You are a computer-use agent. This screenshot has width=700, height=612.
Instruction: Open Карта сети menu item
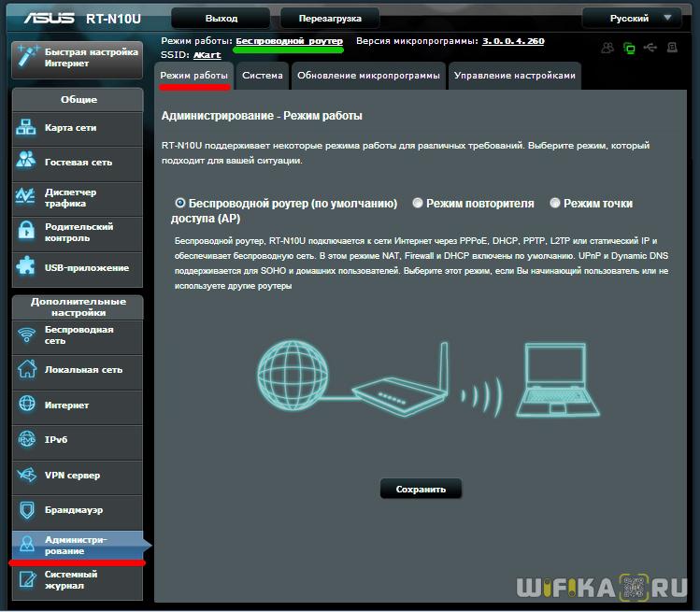tap(78, 128)
